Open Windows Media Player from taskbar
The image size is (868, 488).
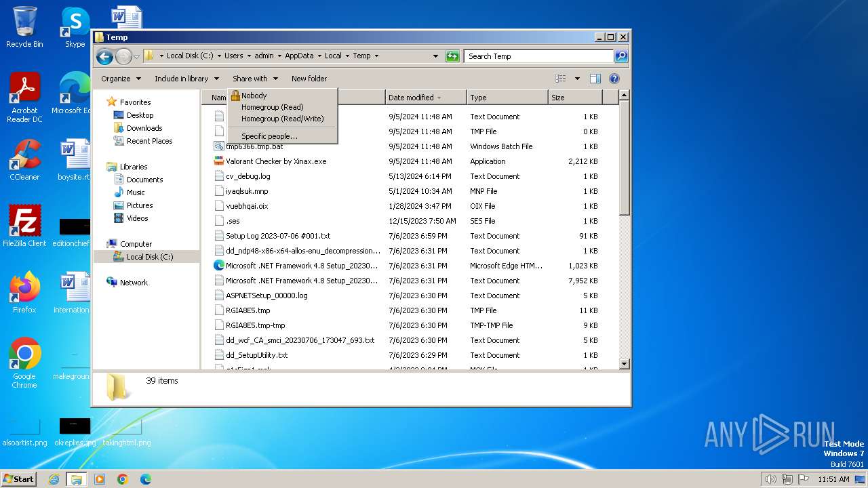point(100,479)
